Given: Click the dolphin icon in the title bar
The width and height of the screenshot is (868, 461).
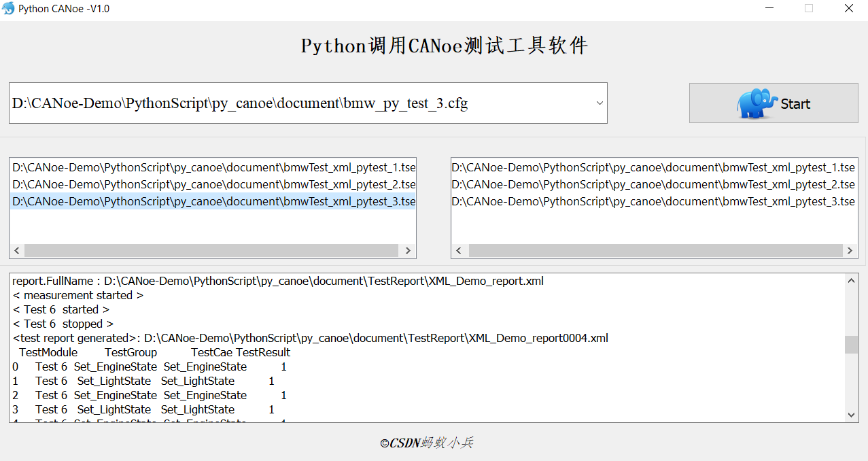Looking at the screenshot, I should 9,8.
